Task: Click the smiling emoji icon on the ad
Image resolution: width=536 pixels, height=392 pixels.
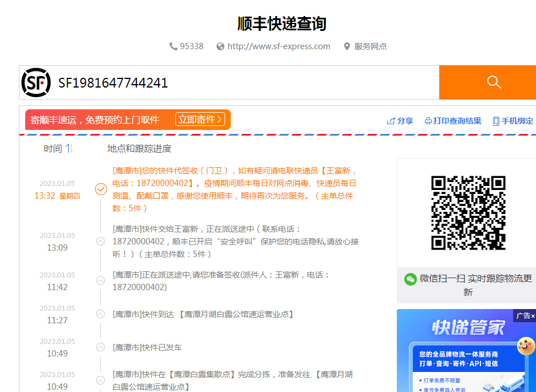Action: click(x=526, y=346)
